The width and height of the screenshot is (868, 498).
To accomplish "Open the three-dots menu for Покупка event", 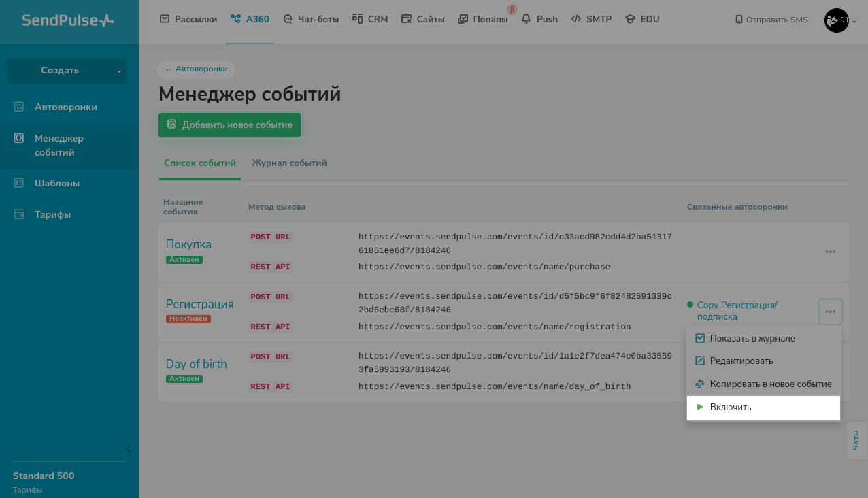I will pyautogui.click(x=830, y=252).
